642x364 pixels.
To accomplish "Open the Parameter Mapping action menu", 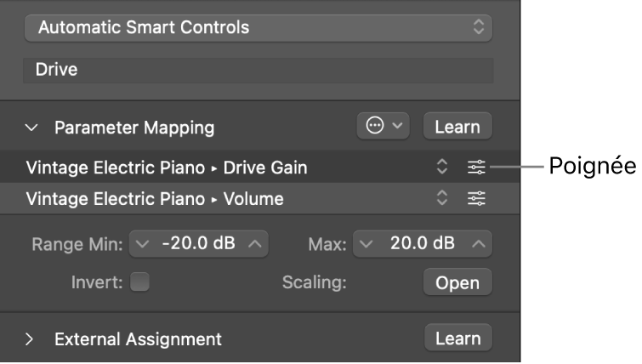I will tap(384, 127).
